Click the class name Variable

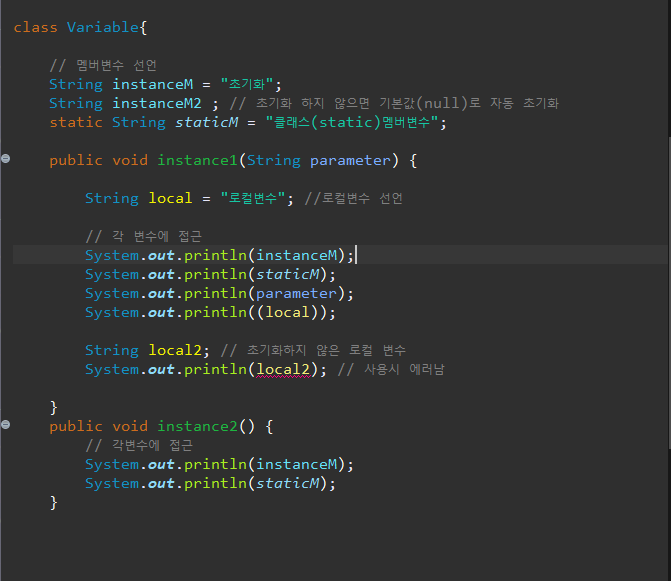pos(103,27)
